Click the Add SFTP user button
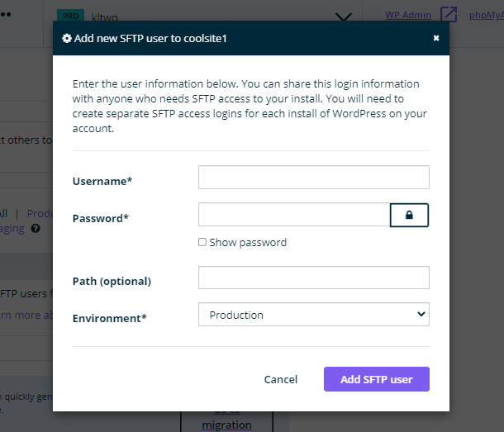Screen dimensions: 504x432 pos(376,379)
